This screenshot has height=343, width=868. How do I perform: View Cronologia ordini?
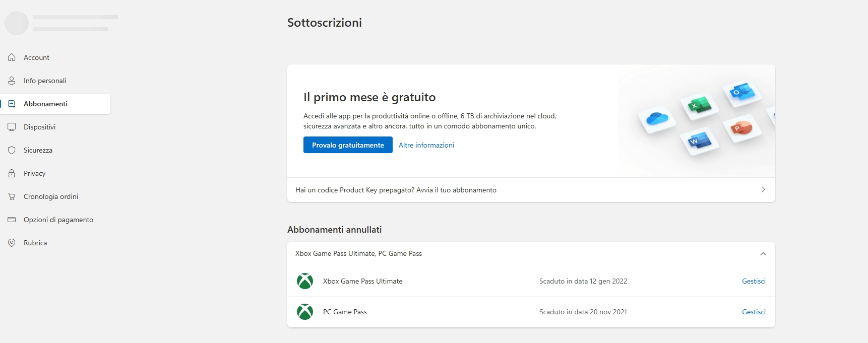55,196
